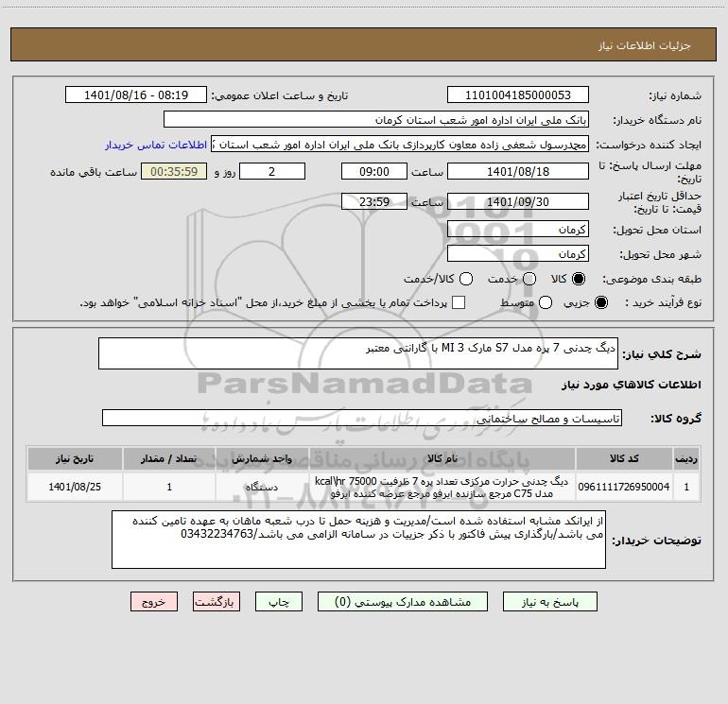Click the ردیف column header

[x=686, y=458]
